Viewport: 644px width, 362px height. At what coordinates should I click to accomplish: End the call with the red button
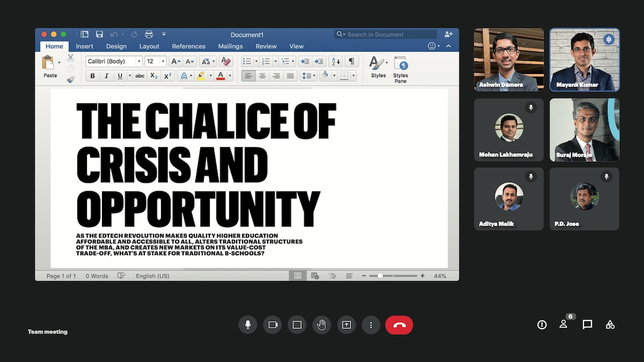(x=399, y=324)
